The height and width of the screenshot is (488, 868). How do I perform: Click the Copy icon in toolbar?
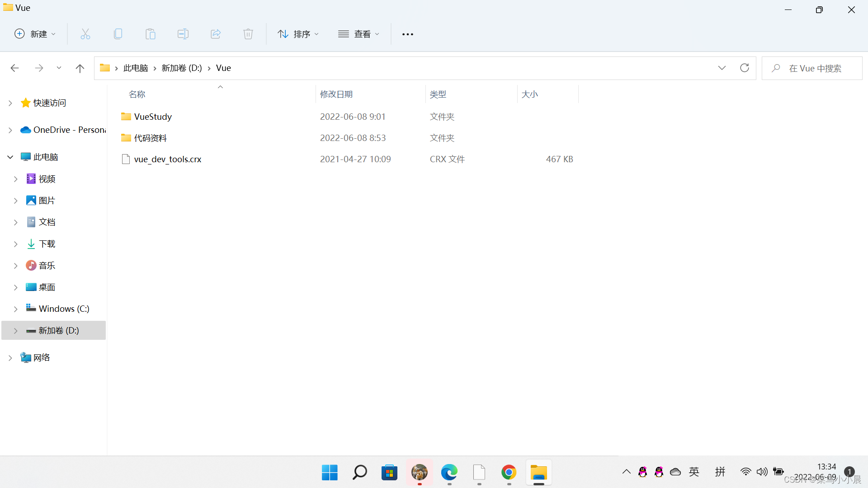pos(118,34)
